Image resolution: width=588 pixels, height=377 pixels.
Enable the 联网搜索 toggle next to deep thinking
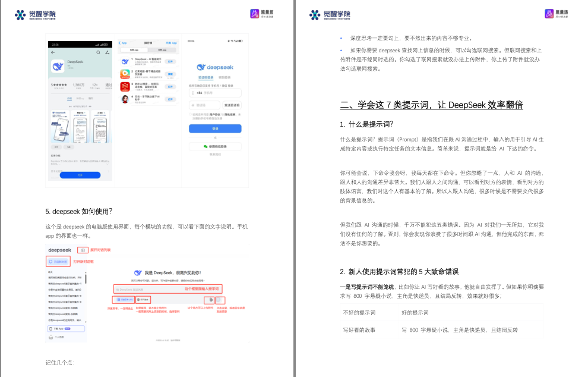[143, 300]
